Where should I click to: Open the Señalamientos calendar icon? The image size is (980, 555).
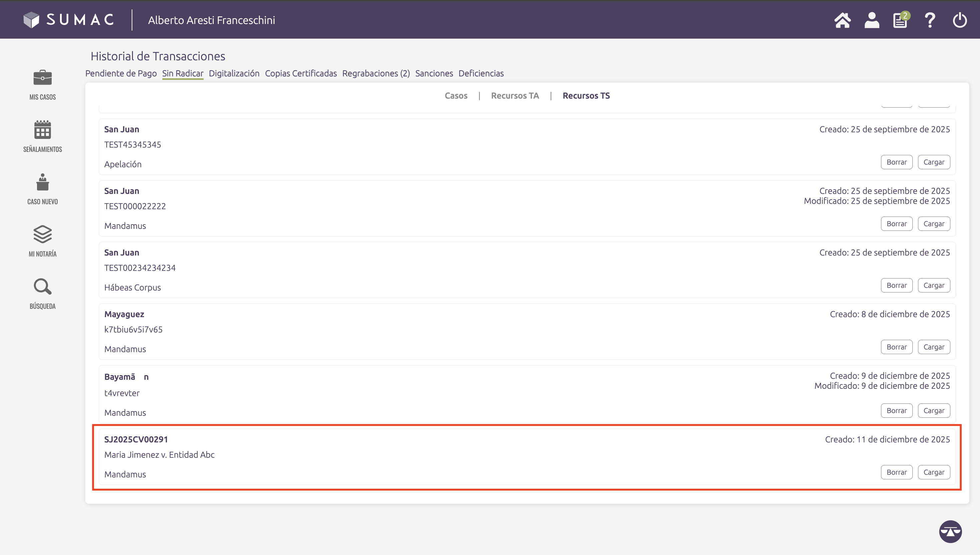42,130
